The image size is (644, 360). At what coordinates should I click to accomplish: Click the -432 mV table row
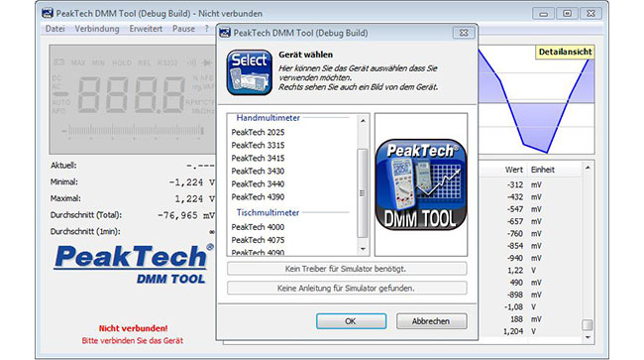coord(531,197)
